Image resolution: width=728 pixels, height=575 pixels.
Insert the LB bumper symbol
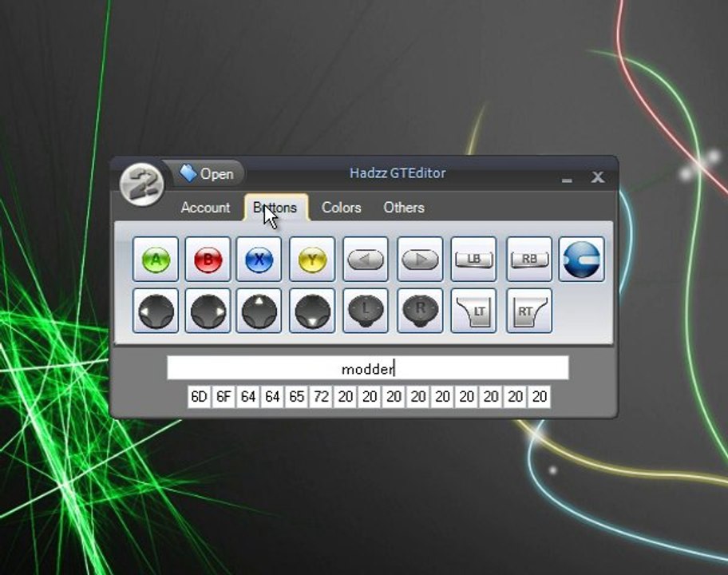[x=473, y=260]
